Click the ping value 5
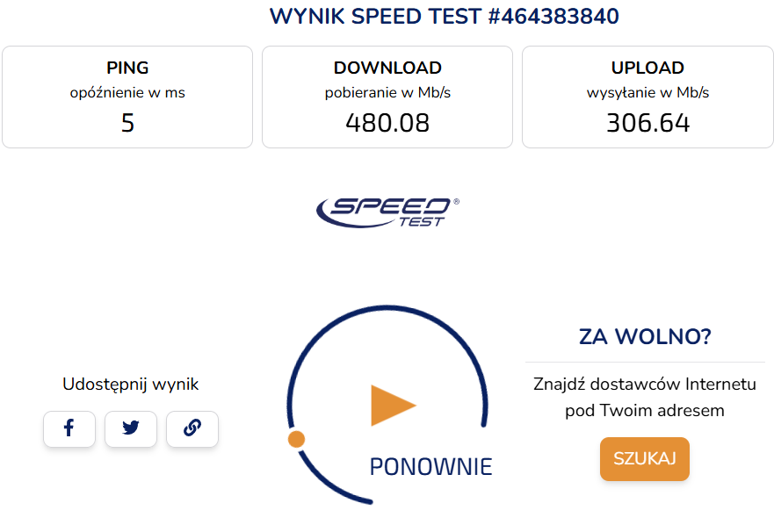 127,123
